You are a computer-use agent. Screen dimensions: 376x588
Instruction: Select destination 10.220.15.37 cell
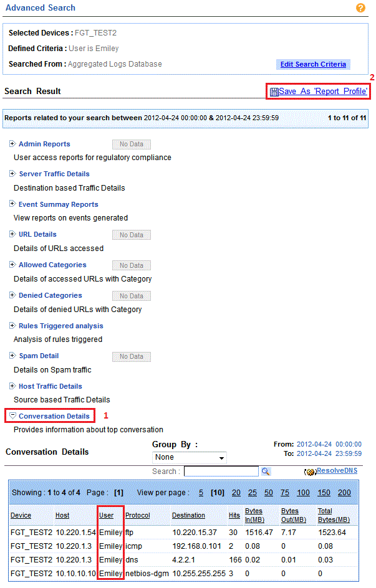tap(195, 533)
